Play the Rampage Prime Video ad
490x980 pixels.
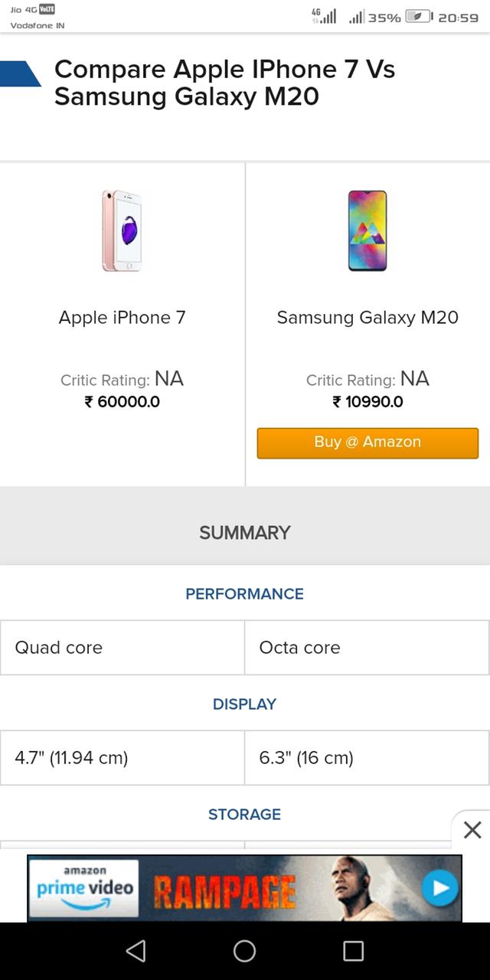[439, 888]
